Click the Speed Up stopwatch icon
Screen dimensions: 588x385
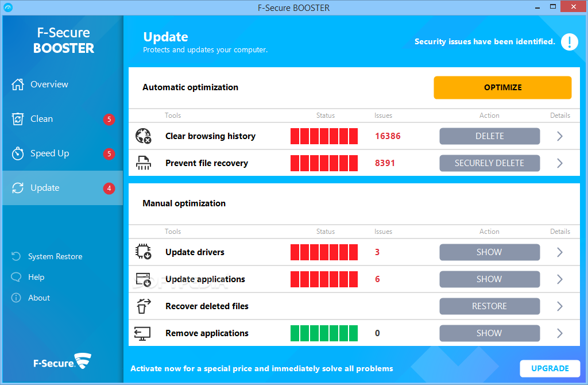(x=18, y=153)
